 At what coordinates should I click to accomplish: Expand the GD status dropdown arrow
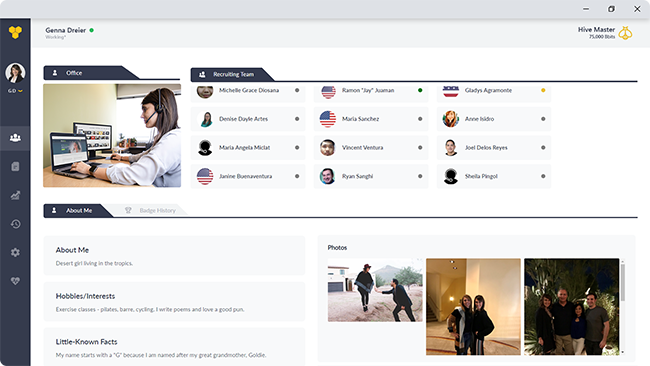pyautogui.click(x=20, y=91)
